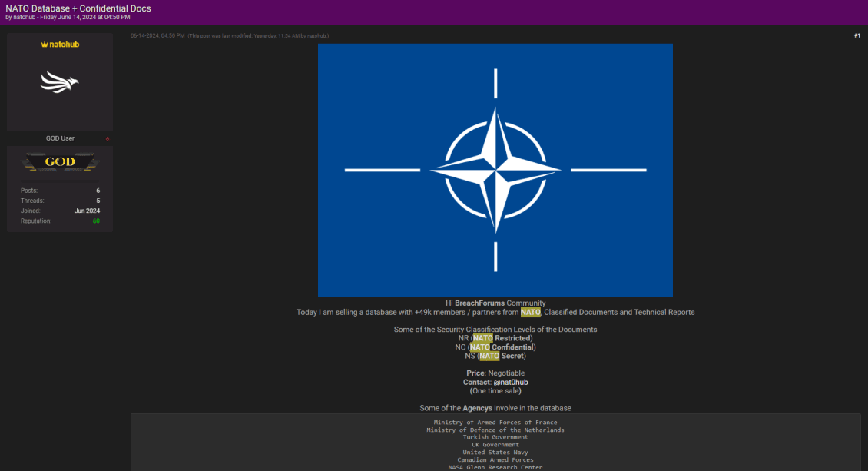Click the '(One time sale)' text
The width and height of the screenshot is (868, 471).
[x=495, y=391]
